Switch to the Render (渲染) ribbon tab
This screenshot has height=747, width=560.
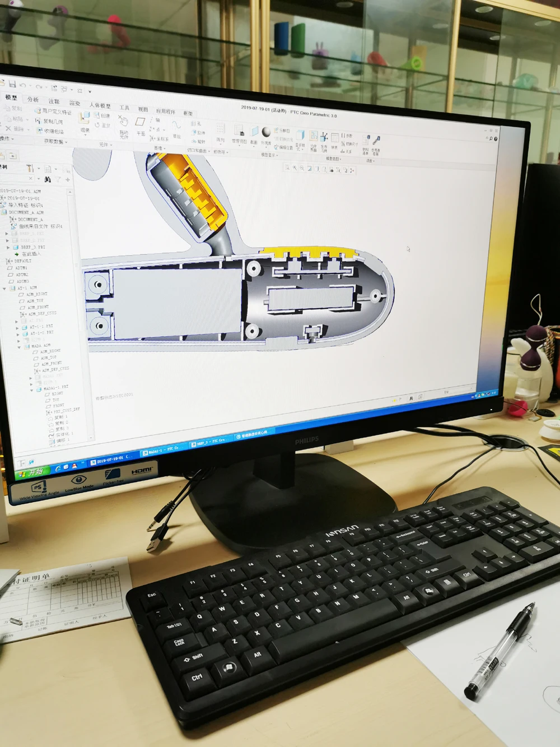(x=74, y=103)
